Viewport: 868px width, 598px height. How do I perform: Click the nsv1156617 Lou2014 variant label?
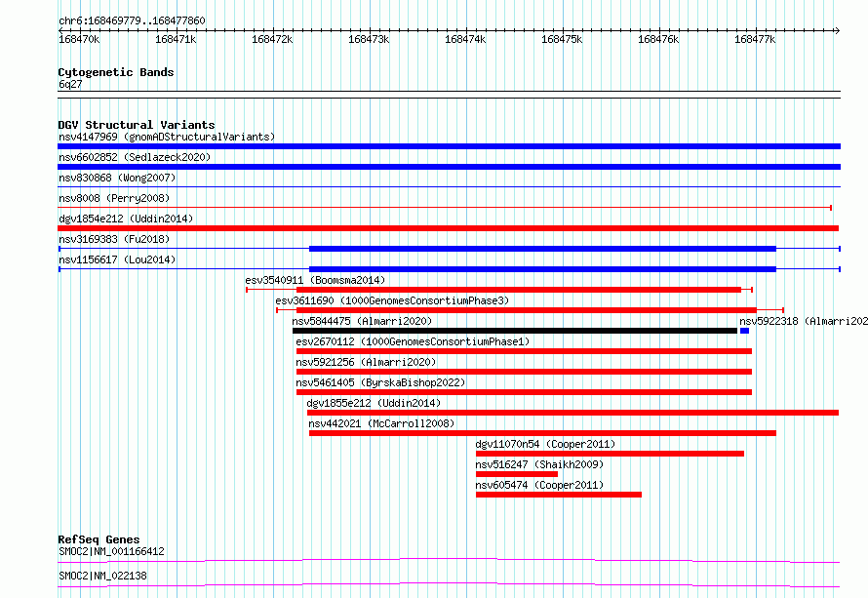click(117, 259)
